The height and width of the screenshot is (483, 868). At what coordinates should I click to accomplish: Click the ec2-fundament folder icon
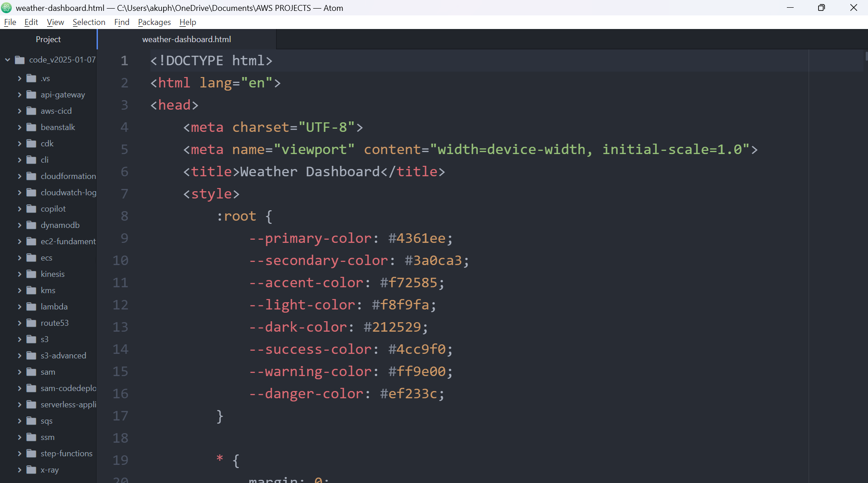pyautogui.click(x=31, y=241)
